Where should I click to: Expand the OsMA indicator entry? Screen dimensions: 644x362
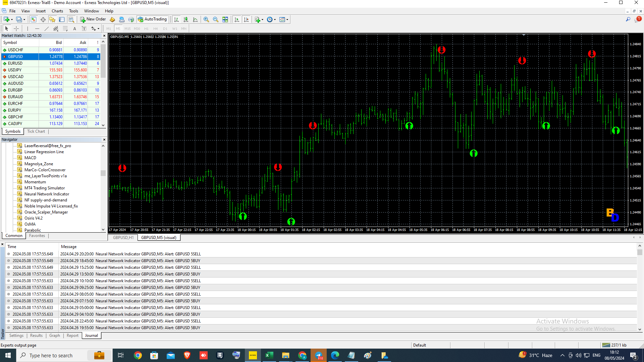[x=30, y=224]
